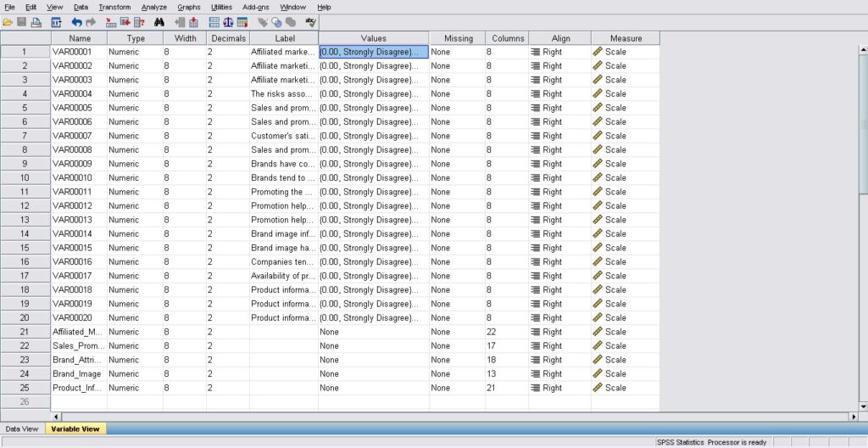Open the Data menu
This screenshot has width=868, height=448.
tap(81, 7)
